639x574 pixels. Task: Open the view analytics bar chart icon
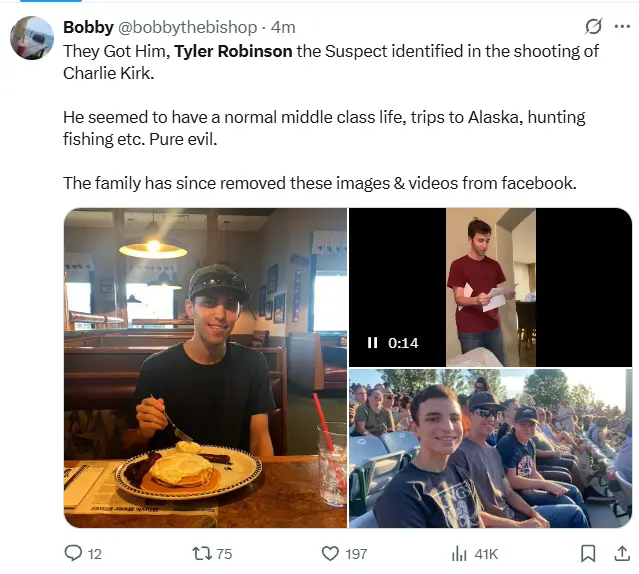pyautogui.click(x=460, y=553)
